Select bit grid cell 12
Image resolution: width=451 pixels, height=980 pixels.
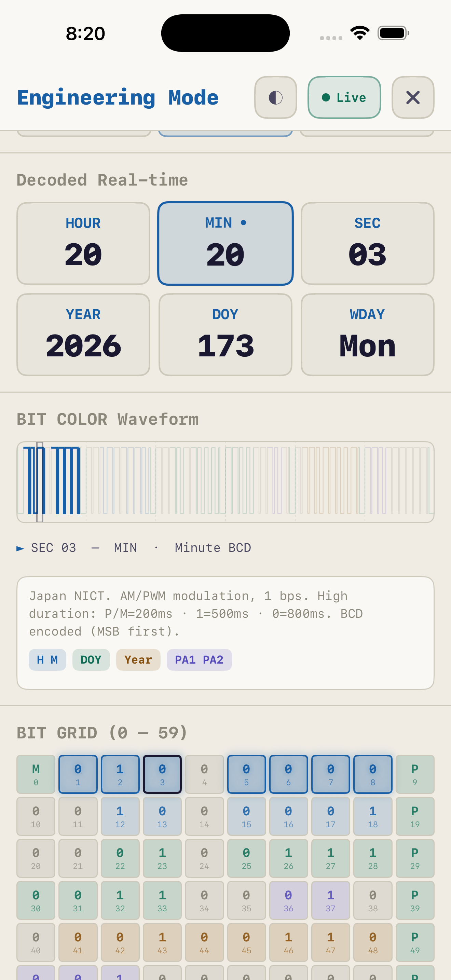pyautogui.click(x=120, y=816)
